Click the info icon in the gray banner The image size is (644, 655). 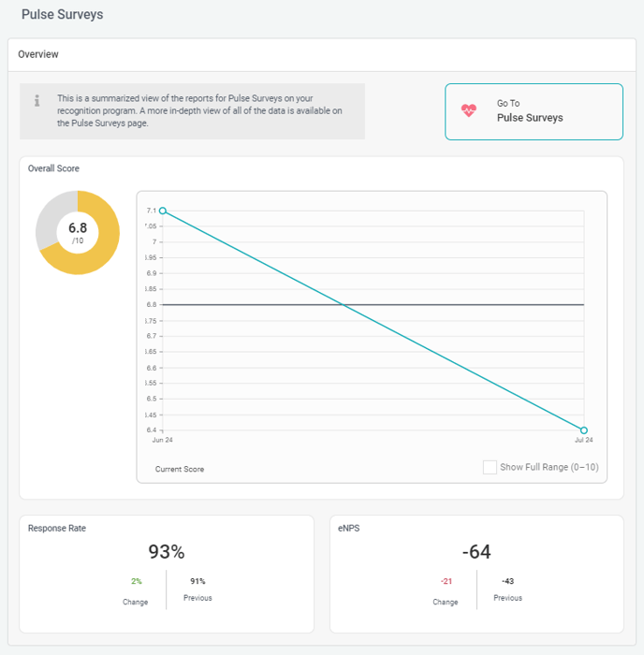tap(37, 100)
